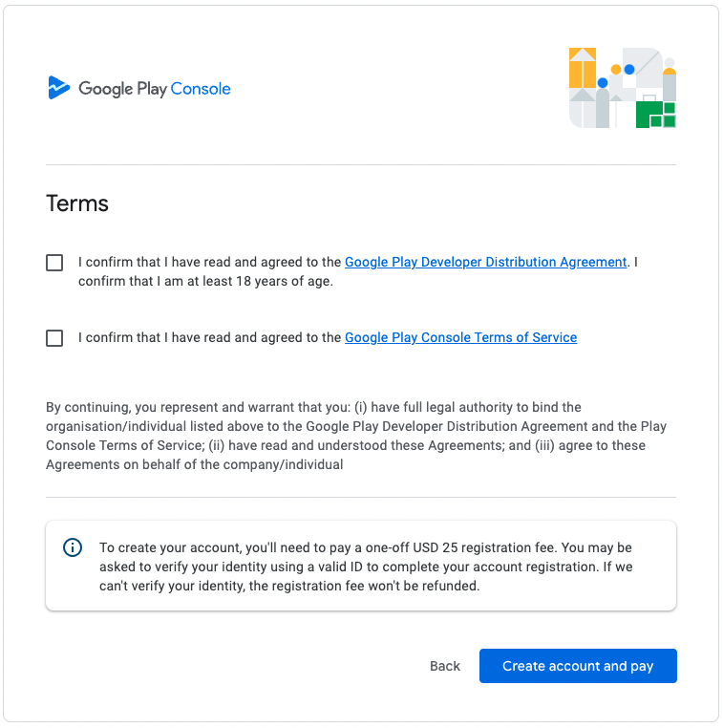Click the orange up-arrow block in header illustration
Viewport: 723px width, 728px height.
tap(583, 68)
